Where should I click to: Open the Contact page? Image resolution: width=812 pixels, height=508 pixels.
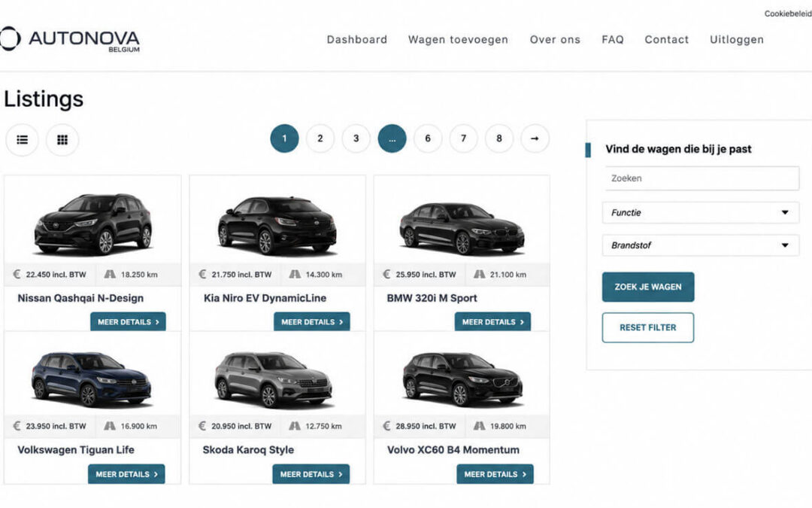666,40
